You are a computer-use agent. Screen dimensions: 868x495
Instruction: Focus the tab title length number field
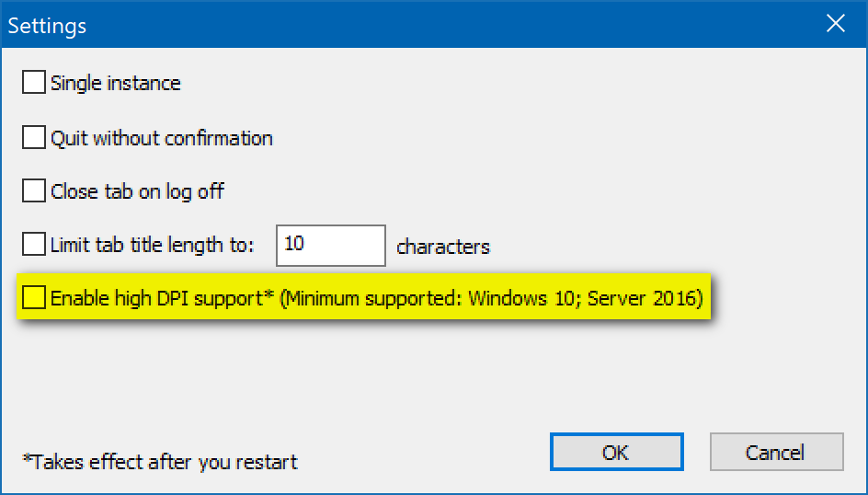click(331, 245)
